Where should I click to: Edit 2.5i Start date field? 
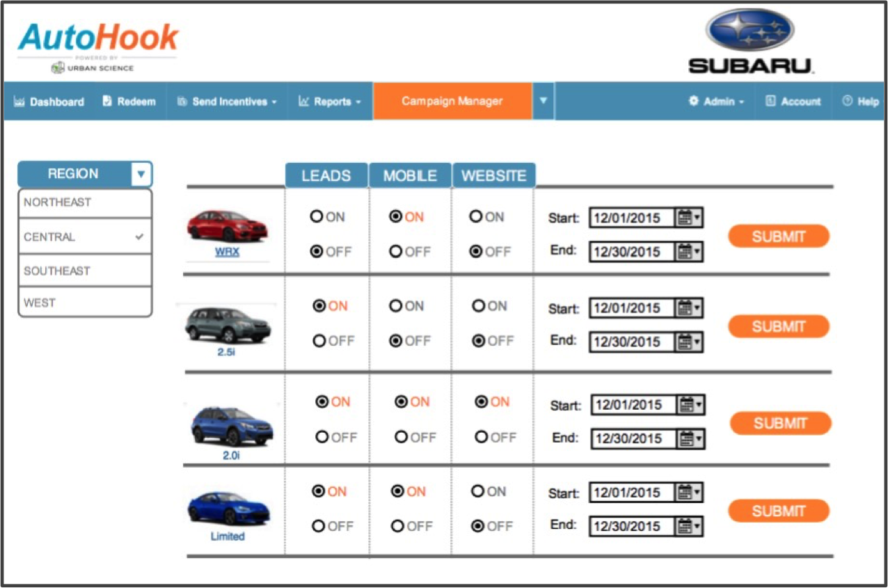coord(633,308)
